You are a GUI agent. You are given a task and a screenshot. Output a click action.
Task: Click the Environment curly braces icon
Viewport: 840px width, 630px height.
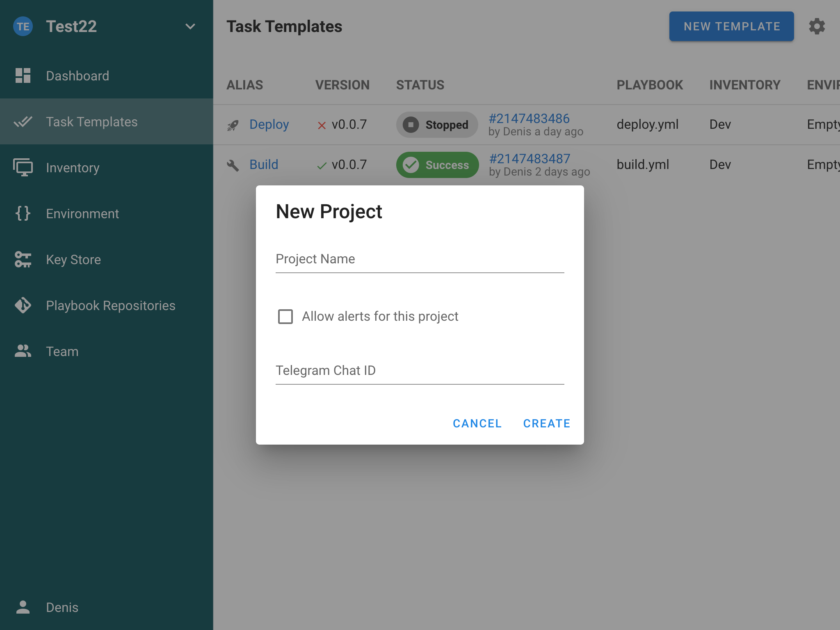23,213
